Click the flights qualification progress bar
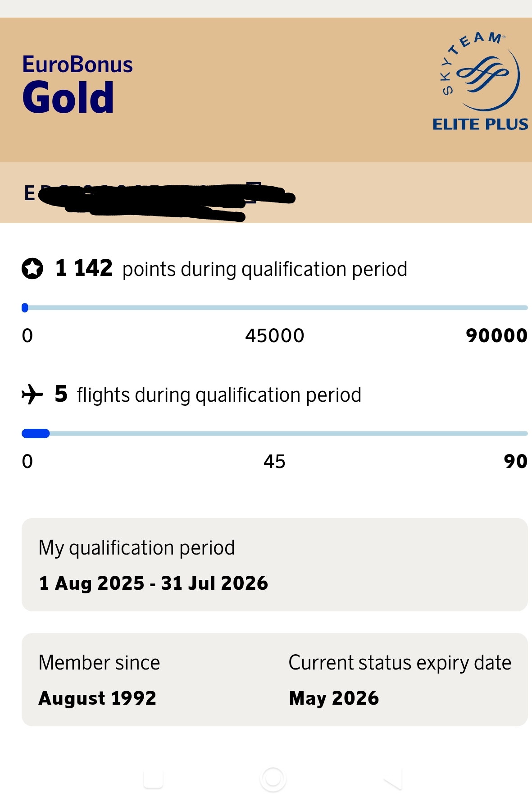This screenshot has height=812, width=532. pyautogui.click(x=275, y=434)
